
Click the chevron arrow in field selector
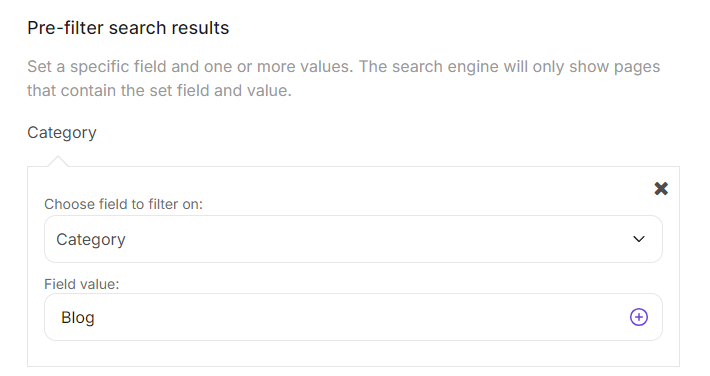pyautogui.click(x=638, y=239)
